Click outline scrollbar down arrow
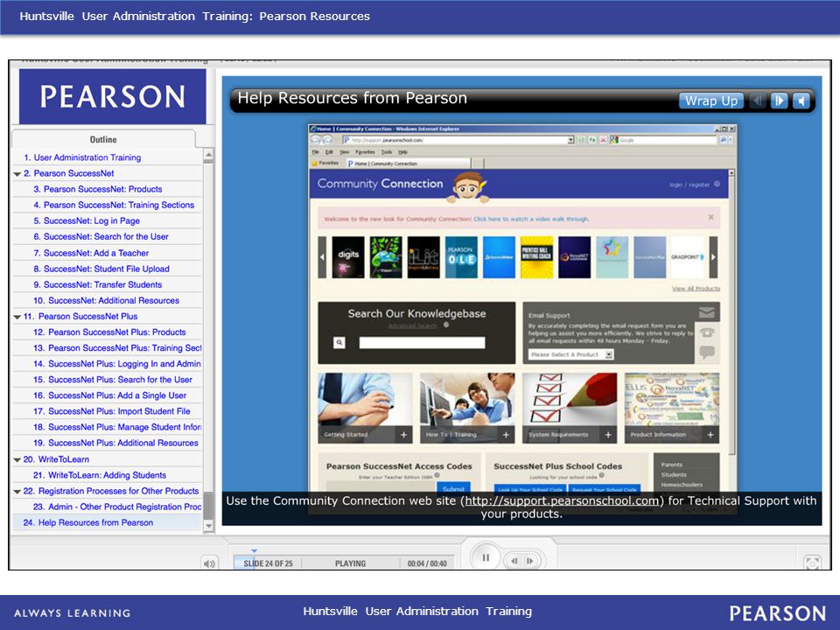Screen dimensions: 840x630 click(x=208, y=527)
